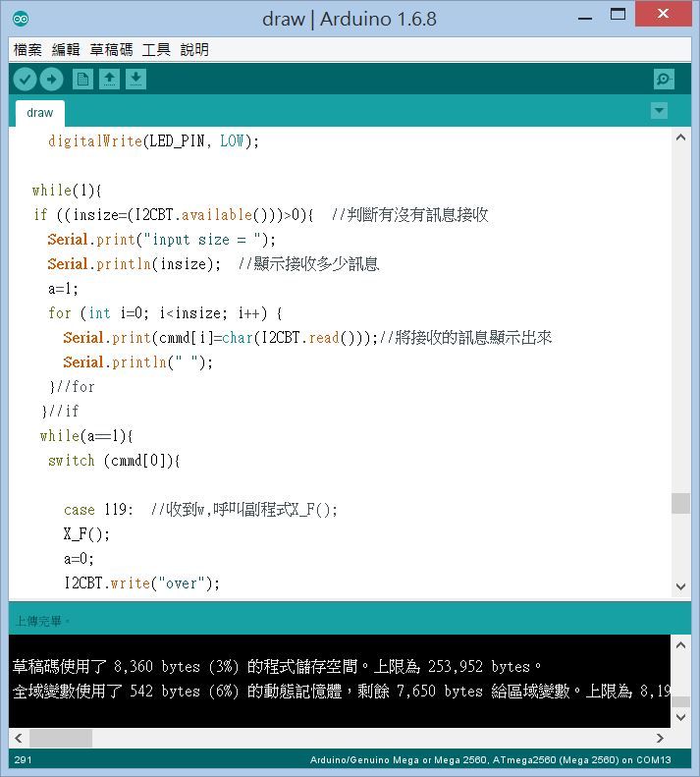Click the console scrollbar up arrow
This screenshot has width=700, height=777.
tap(680, 645)
